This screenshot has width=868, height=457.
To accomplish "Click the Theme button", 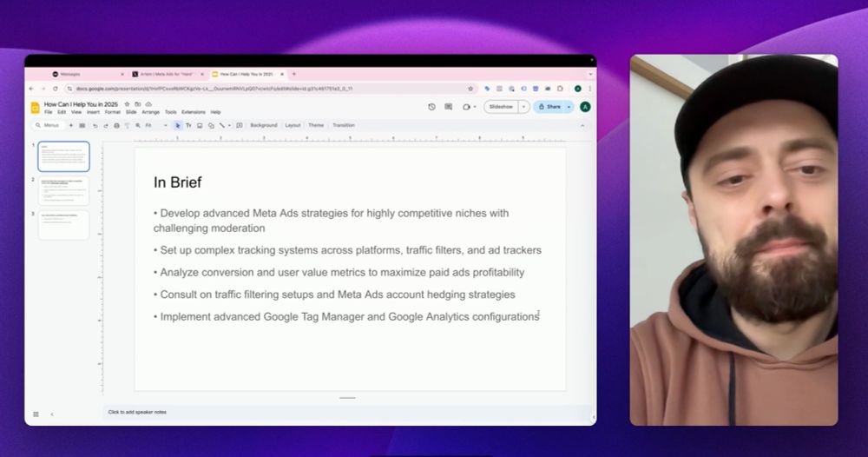I will click(x=316, y=126).
